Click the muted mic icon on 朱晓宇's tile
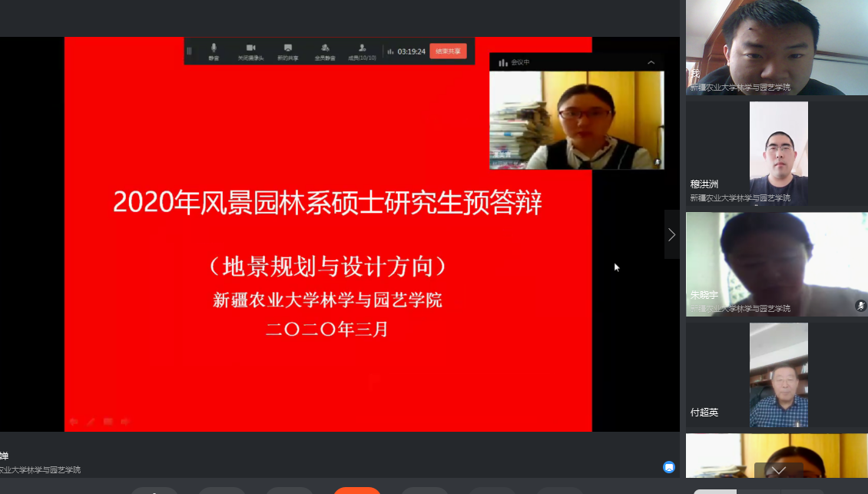 click(x=860, y=306)
